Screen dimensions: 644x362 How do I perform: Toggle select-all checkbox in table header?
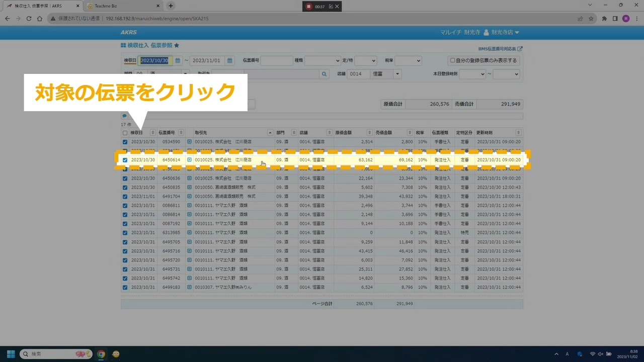tap(125, 133)
